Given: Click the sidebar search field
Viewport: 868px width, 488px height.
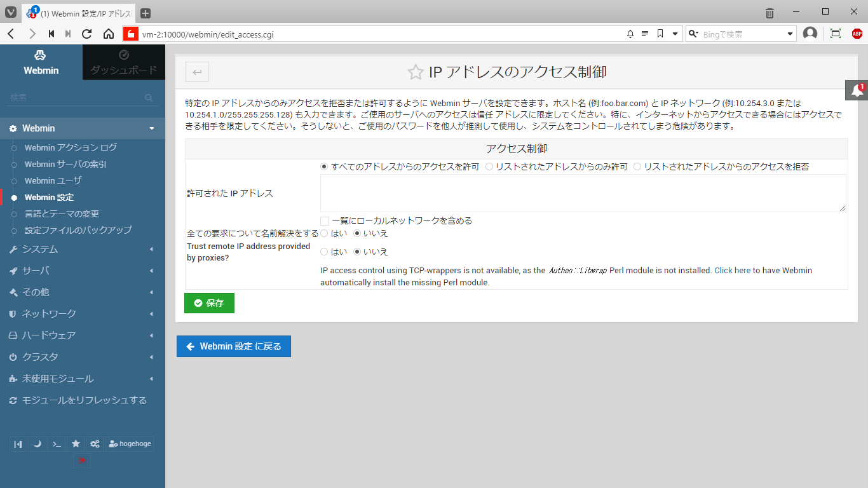Looking at the screenshot, I should (81, 98).
